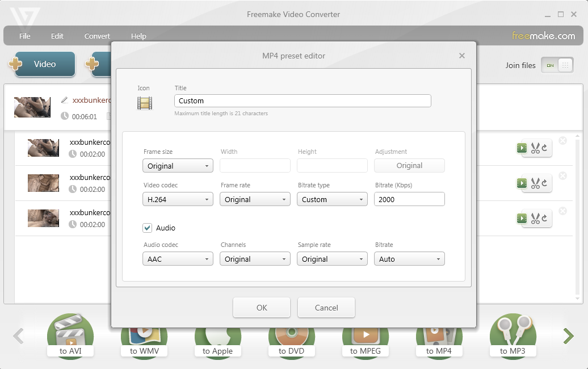588x369 pixels.
Task: Open the Convert menu
Action: 97,36
